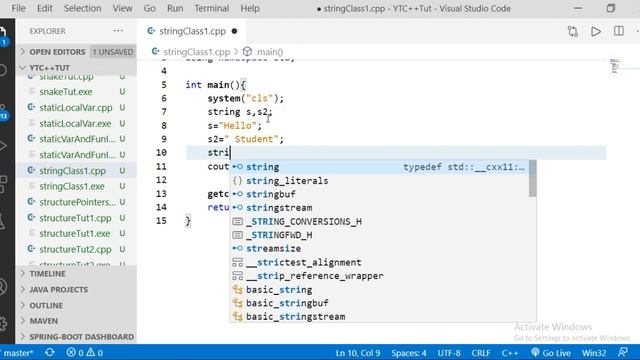Choose the 'basic_stringbuf' suggestion
640x360 pixels.
pos(380,303)
